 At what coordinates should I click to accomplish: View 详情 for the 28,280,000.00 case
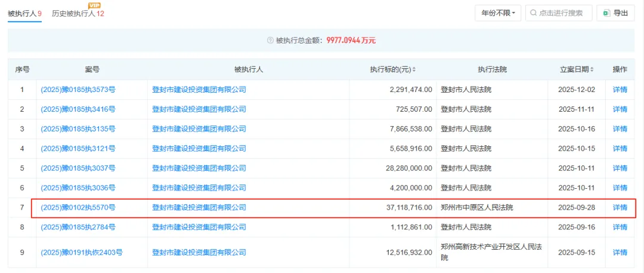point(620,168)
